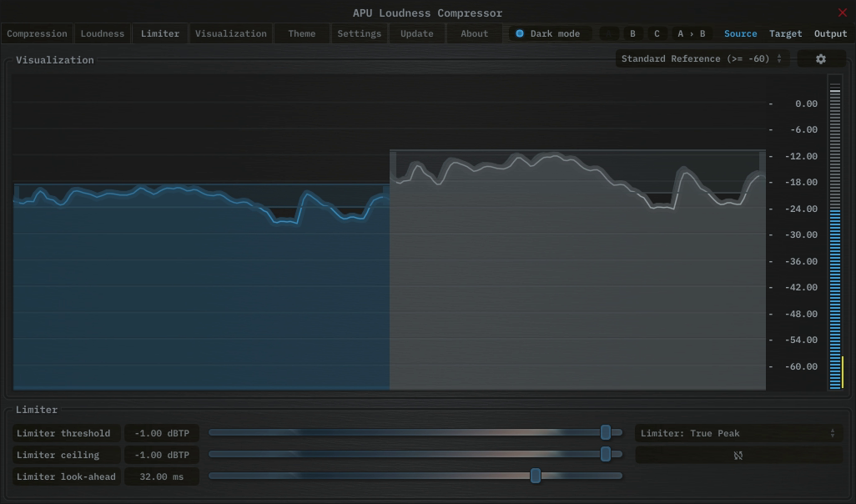
Task: Open the visualization settings gear icon
Action: [x=821, y=58]
